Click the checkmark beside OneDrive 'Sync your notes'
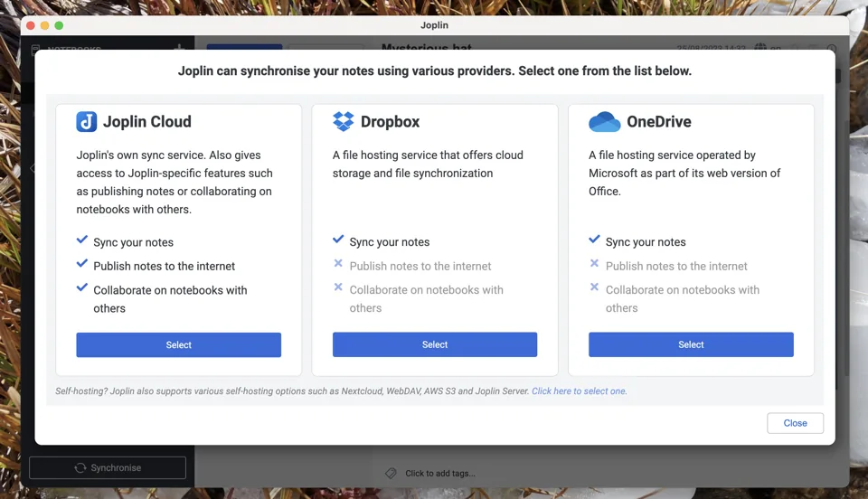 pos(595,239)
